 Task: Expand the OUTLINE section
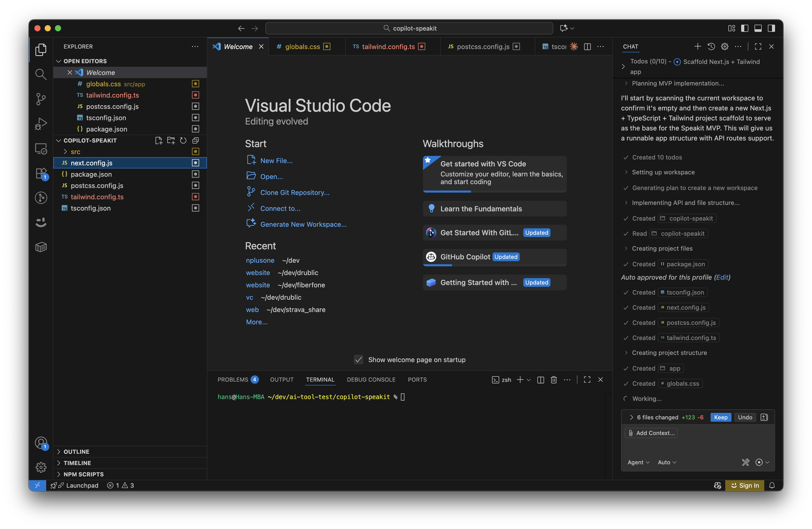76,451
